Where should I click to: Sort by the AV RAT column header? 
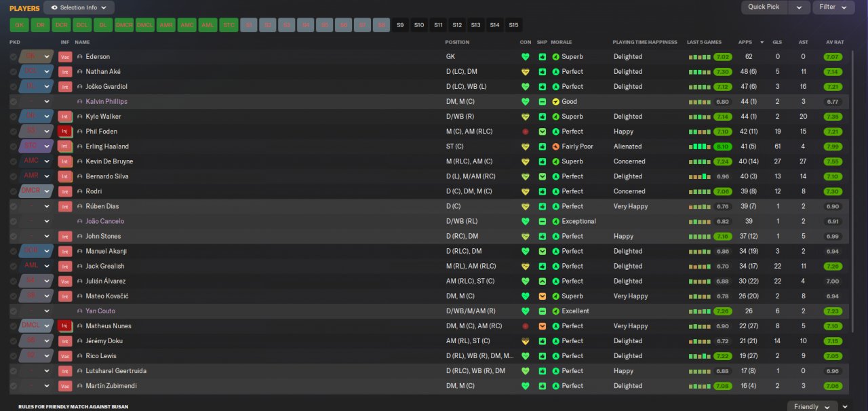click(x=835, y=42)
